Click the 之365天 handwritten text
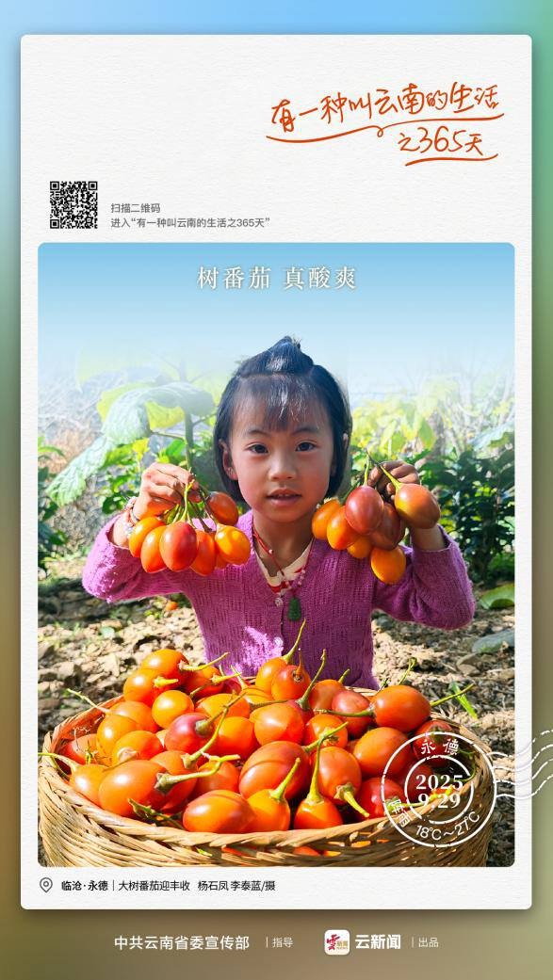This screenshot has width=553, height=980. 440,143
